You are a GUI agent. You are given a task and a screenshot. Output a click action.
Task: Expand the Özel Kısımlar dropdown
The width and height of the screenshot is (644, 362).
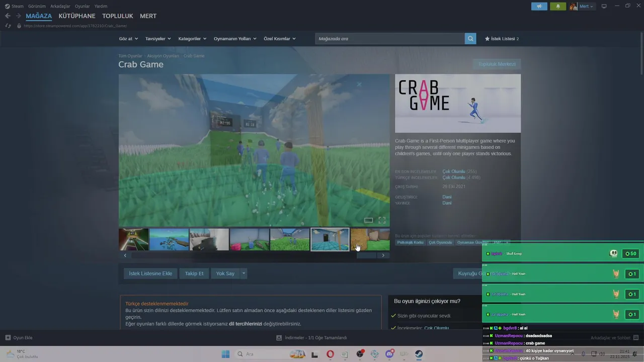[x=280, y=39]
